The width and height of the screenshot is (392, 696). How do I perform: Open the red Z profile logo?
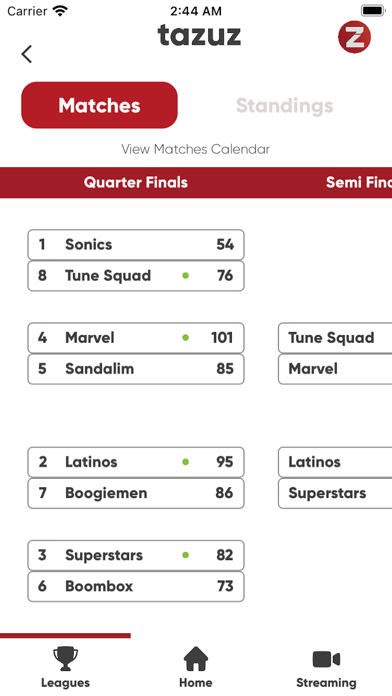pyautogui.click(x=354, y=37)
